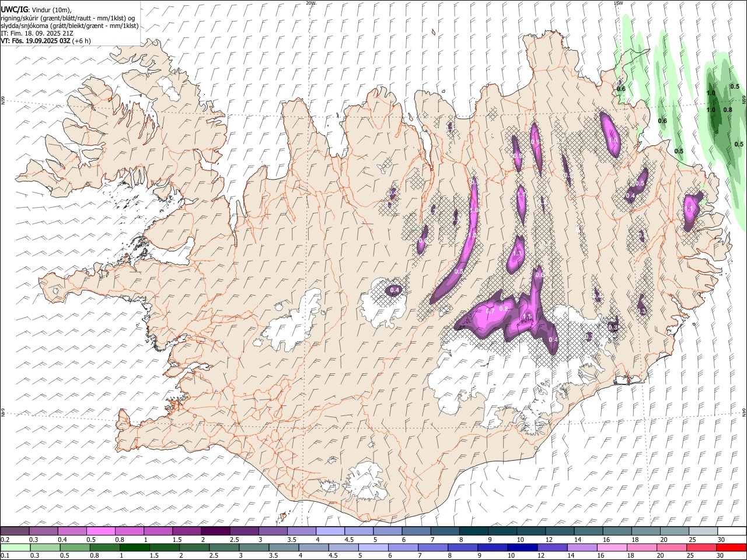Select dark teal snow swatch between 8 and 9
The image size is (747, 560).
(x=473, y=531)
